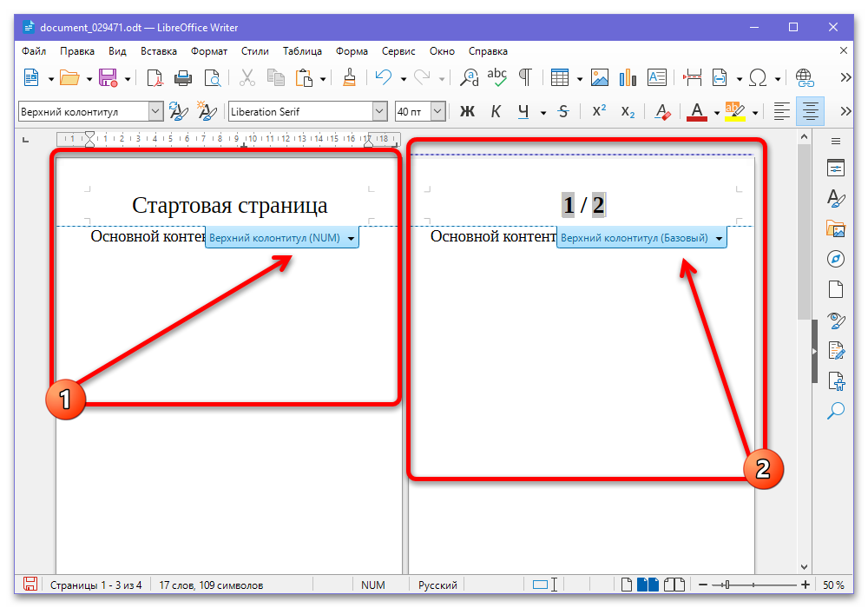The width and height of the screenshot is (868, 608).
Task: Open the Таблица menu
Action: point(302,51)
